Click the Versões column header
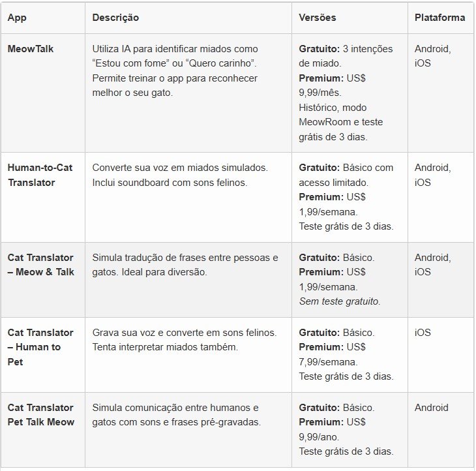 (318, 18)
